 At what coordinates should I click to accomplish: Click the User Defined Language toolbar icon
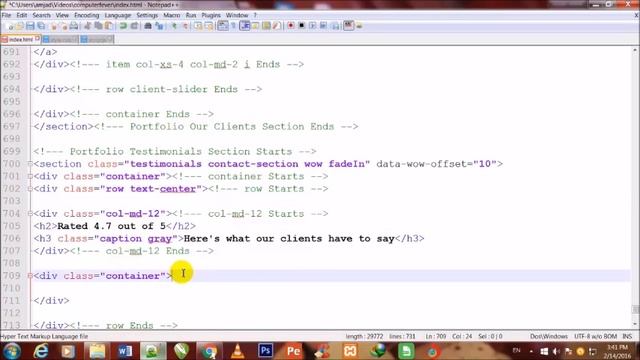(255, 26)
